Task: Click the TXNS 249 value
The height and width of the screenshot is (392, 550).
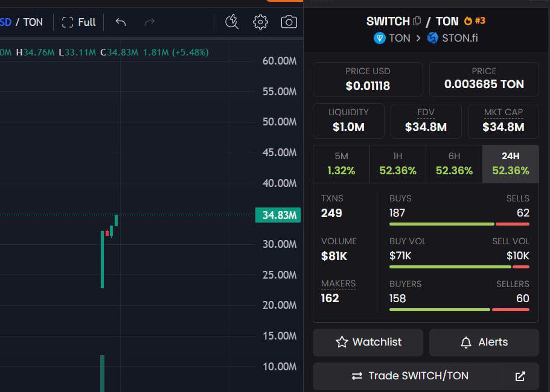Action: pyautogui.click(x=331, y=213)
